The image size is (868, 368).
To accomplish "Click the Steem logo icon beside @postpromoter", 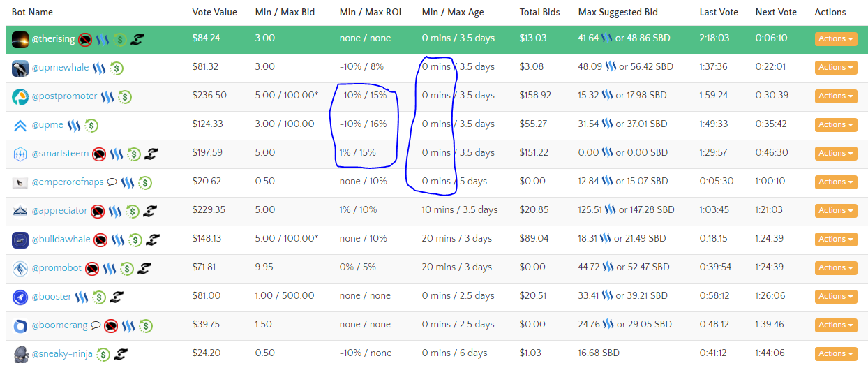I will point(107,97).
